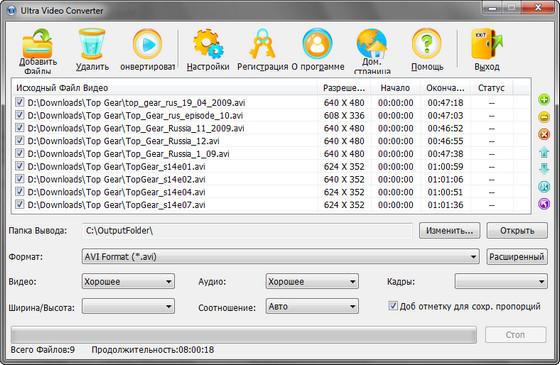Uncheck TopGear_s14e01.avi checkbox
This screenshot has width=560, height=365.
(20, 166)
